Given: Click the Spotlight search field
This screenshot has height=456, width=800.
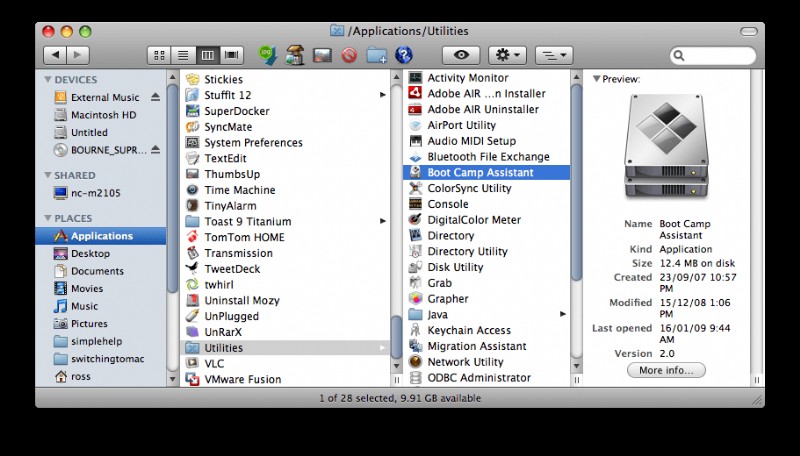Looking at the screenshot, I should [713, 55].
